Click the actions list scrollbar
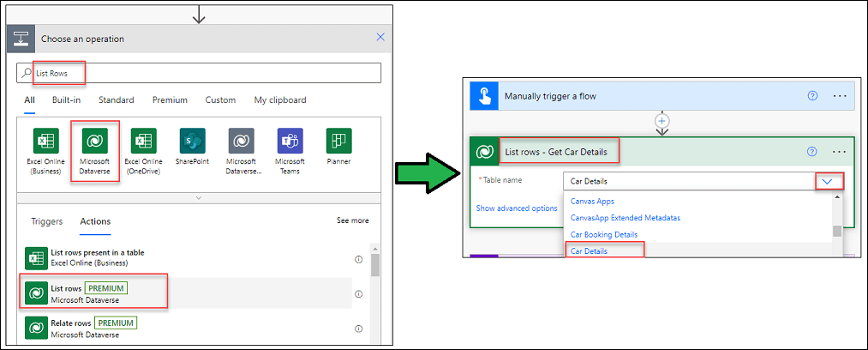868x350 pixels. point(374,265)
